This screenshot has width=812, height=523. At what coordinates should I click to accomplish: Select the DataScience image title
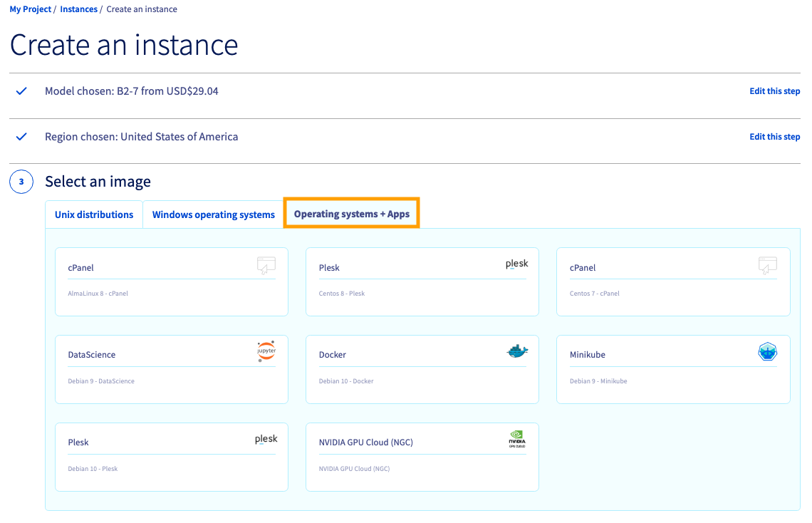click(92, 355)
